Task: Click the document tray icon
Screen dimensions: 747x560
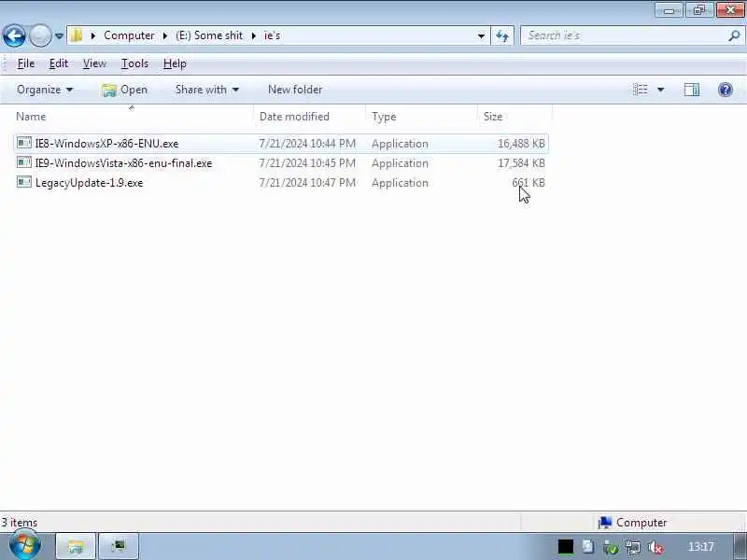Action: (x=588, y=547)
